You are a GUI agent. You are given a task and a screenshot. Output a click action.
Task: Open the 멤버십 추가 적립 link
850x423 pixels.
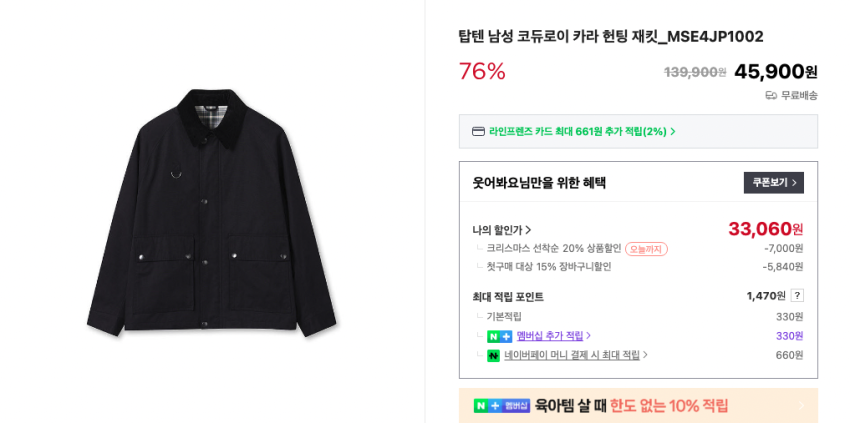coord(553,336)
